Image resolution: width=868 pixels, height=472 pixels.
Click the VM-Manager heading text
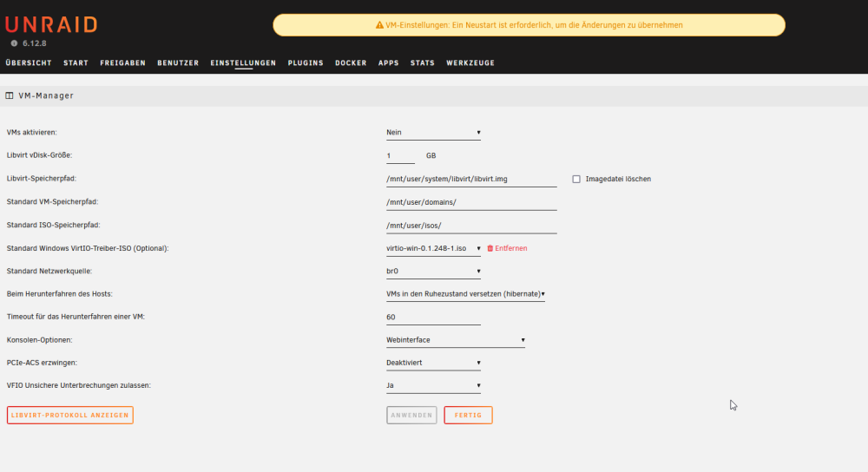46,95
